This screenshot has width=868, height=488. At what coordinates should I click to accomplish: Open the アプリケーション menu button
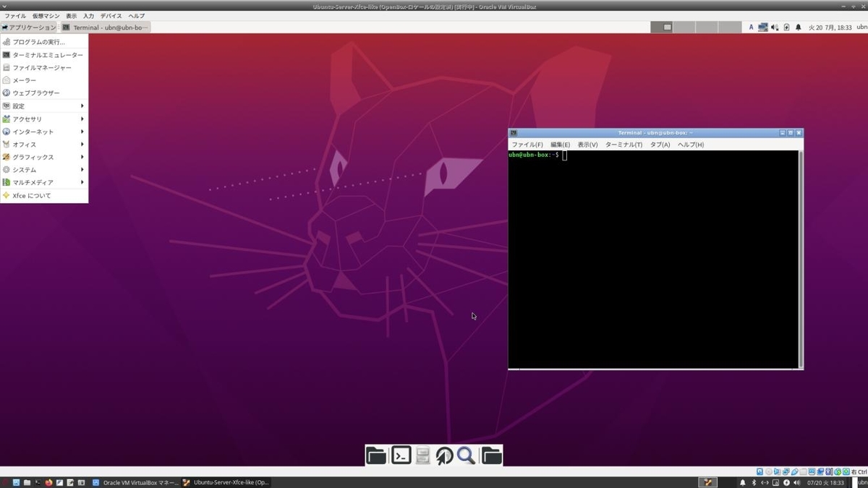[29, 27]
